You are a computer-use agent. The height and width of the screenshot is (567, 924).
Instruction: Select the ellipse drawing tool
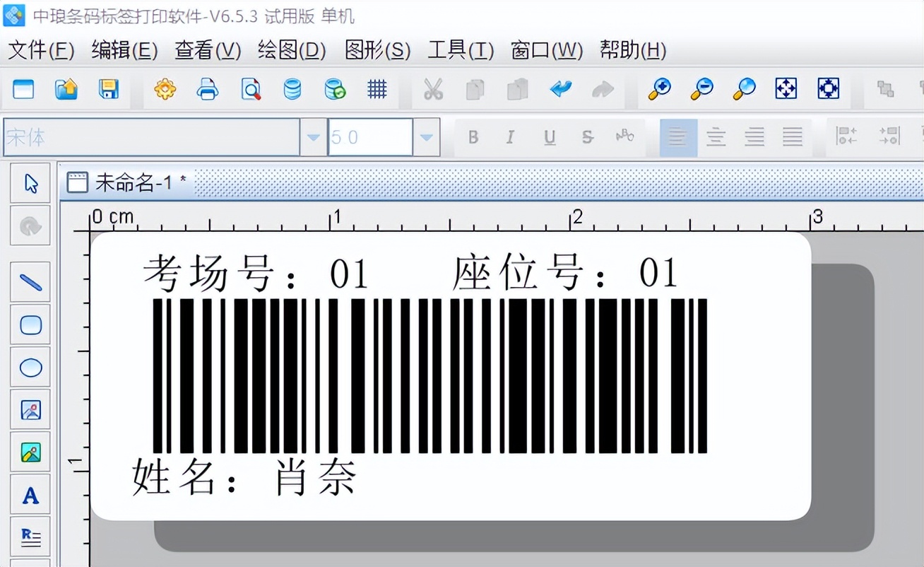[x=30, y=368]
